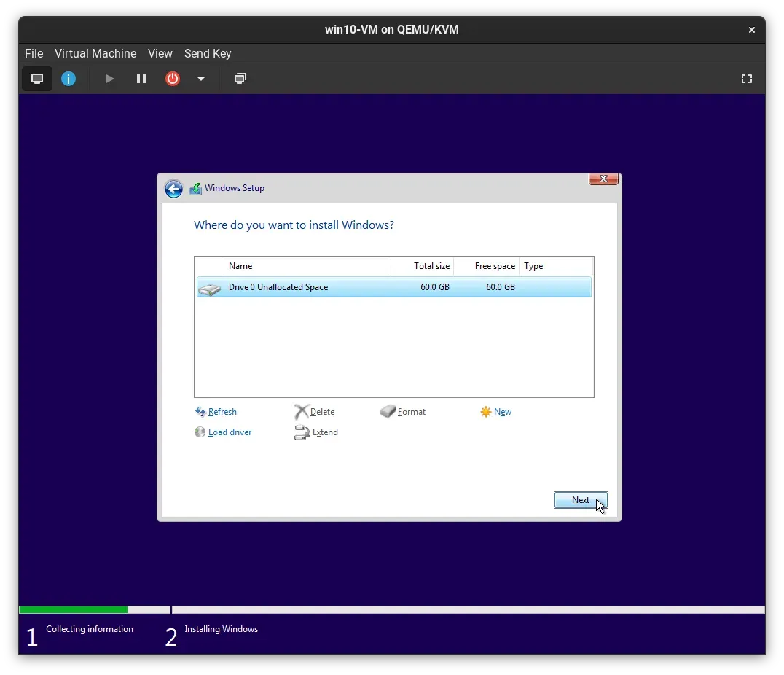Go back using the Windows Setup arrow
Screen dimensions: 784x675
[x=173, y=189]
